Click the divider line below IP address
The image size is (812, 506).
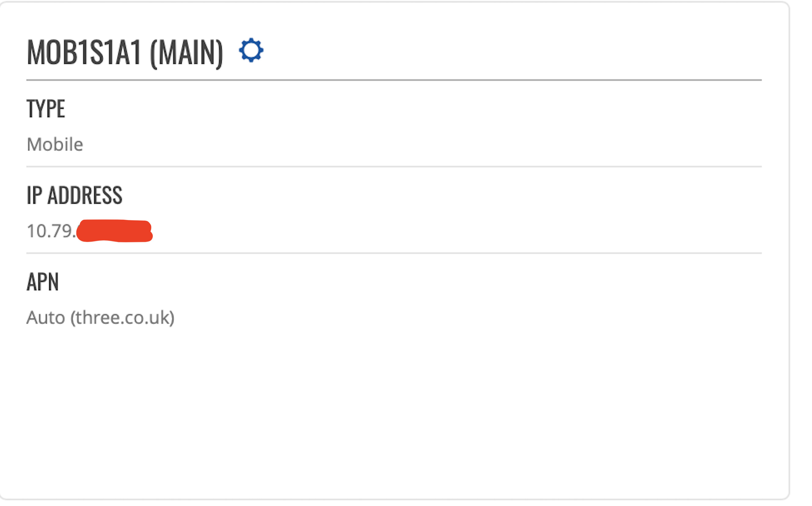tap(394, 253)
